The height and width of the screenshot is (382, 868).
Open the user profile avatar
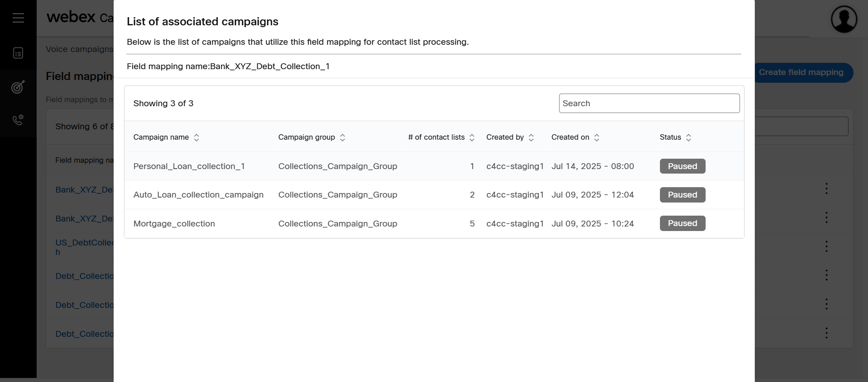[x=844, y=19]
